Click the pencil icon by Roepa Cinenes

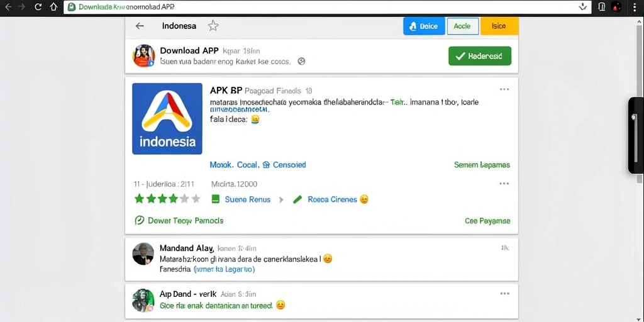tap(297, 199)
